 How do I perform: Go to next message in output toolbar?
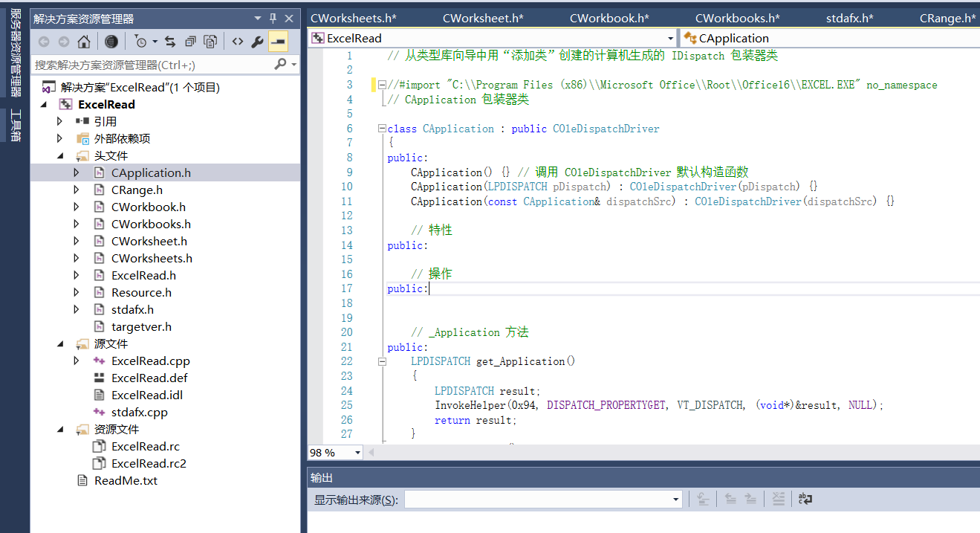coord(750,499)
